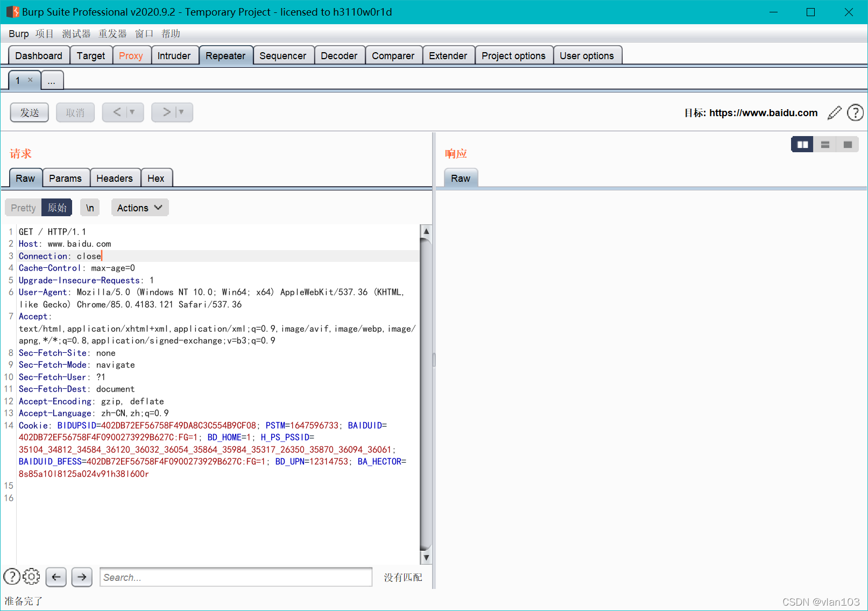The image size is (868, 611).
Task: Go forward to the next request in history
Action: 166,112
